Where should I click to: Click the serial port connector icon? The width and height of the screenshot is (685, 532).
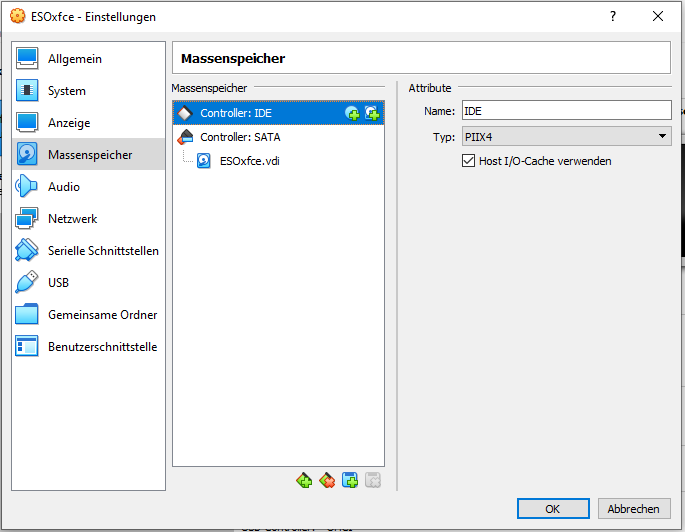pos(27,250)
